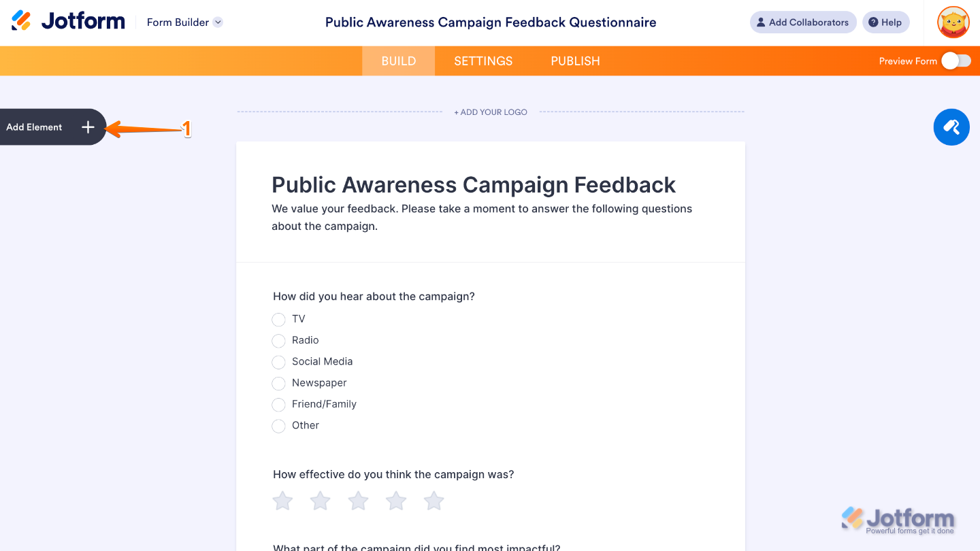
Task: Select the Public Awareness Campaign Feedback heading
Action: [474, 185]
